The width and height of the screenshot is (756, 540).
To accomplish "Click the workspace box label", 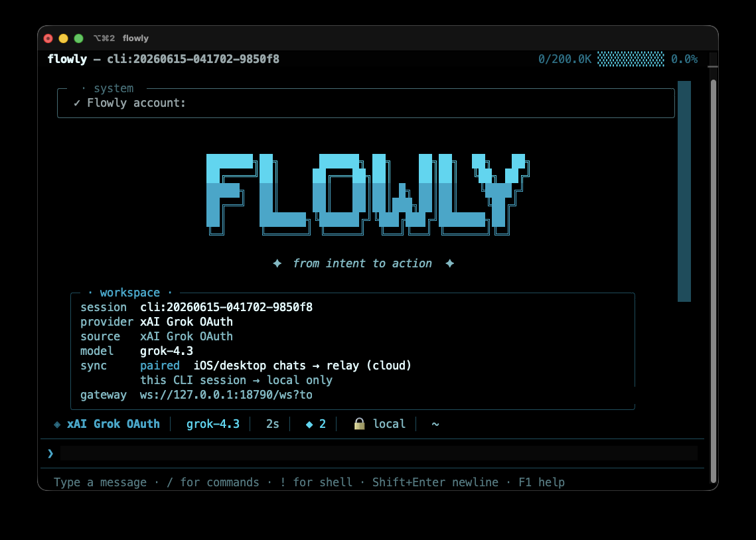I will click(x=129, y=293).
